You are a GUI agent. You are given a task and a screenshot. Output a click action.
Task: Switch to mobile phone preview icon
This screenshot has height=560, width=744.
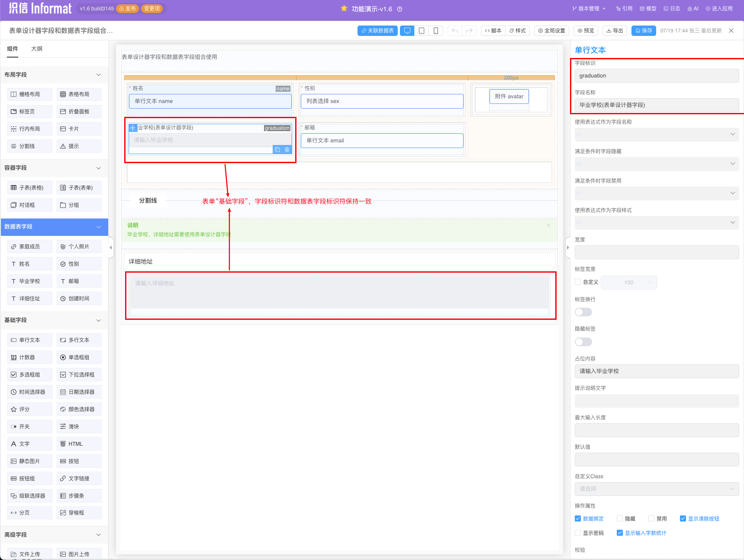(436, 31)
